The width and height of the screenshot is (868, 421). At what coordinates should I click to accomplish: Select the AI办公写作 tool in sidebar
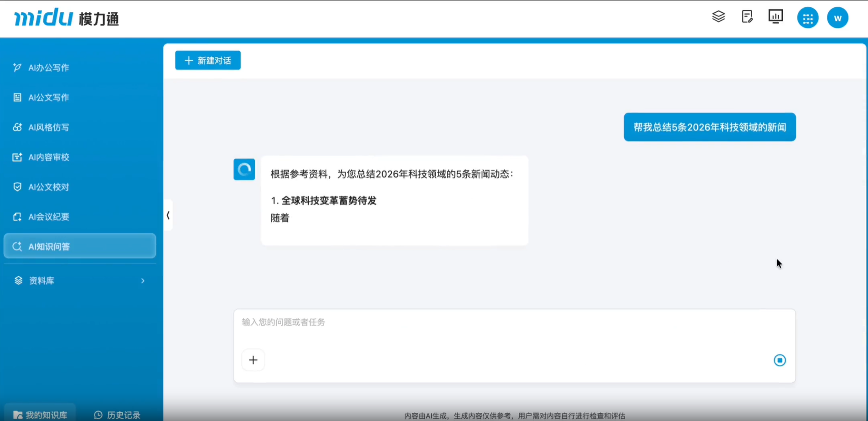click(x=48, y=67)
